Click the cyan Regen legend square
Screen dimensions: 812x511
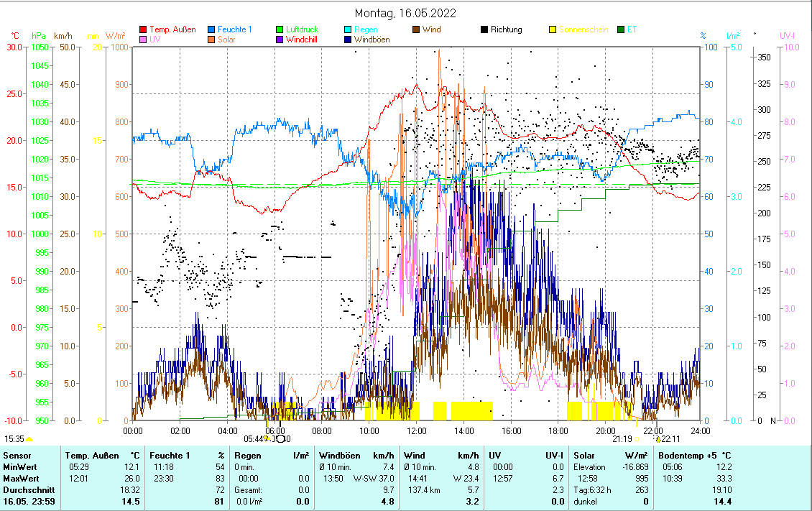coord(349,29)
